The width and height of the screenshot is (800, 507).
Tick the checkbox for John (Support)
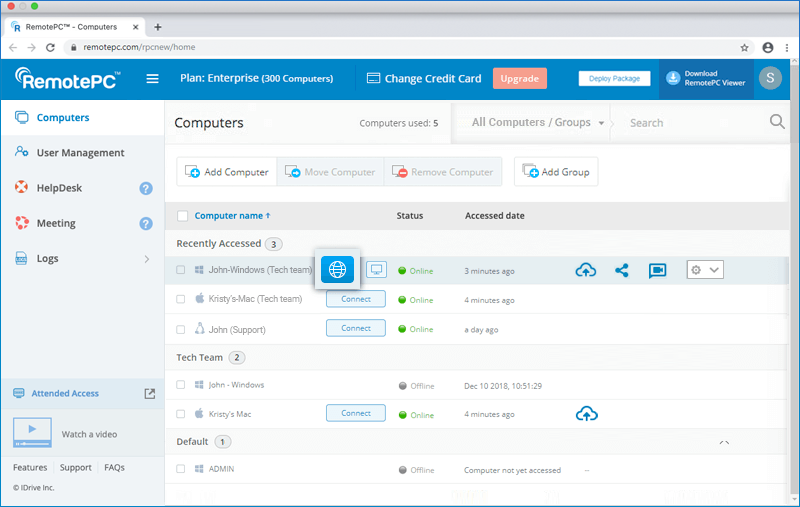181,329
